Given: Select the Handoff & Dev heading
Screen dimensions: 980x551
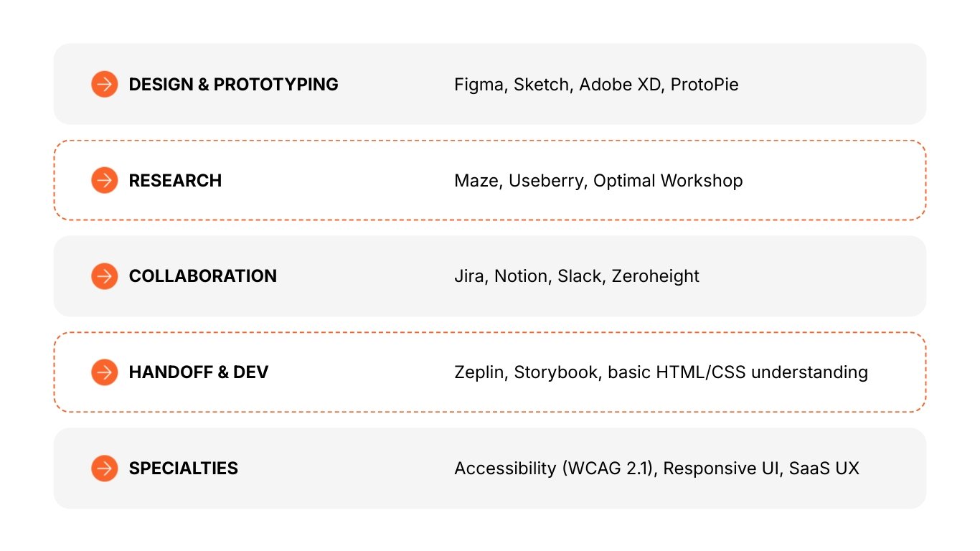Looking at the screenshot, I should [x=198, y=372].
